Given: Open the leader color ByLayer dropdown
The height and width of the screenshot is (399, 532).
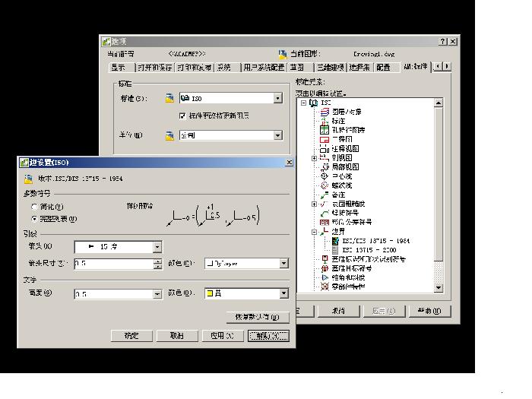Looking at the screenshot, I should [x=284, y=263].
